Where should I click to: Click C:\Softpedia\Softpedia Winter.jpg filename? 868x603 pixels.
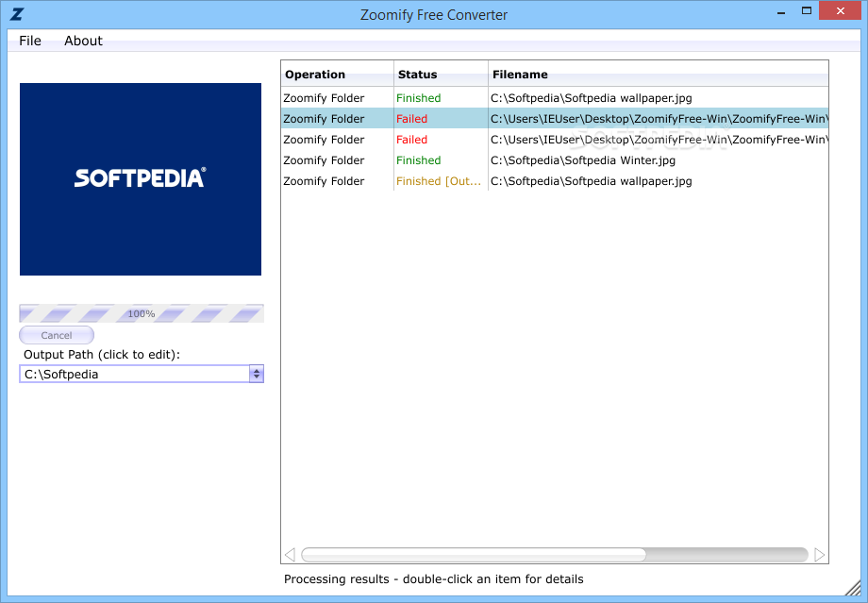[x=583, y=160]
